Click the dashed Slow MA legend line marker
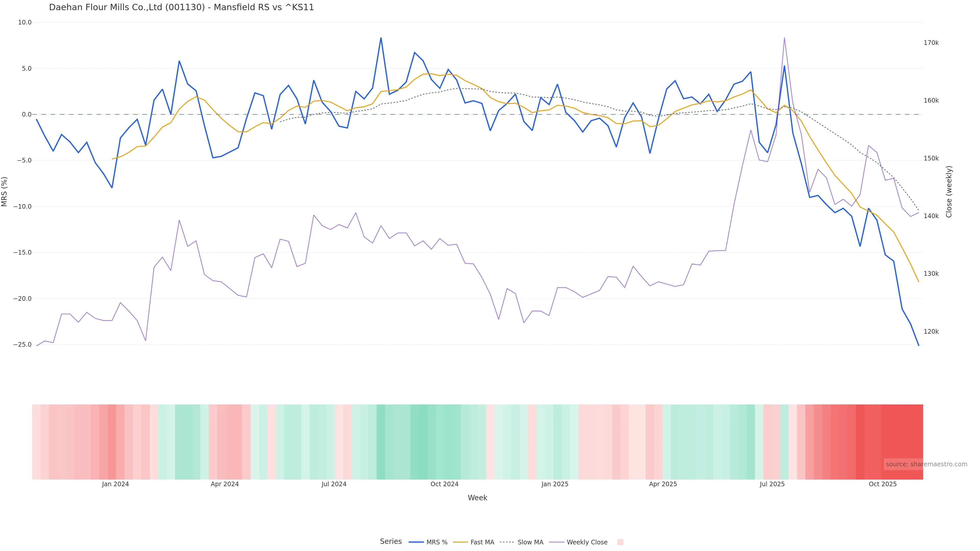980x551 pixels. click(507, 542)
